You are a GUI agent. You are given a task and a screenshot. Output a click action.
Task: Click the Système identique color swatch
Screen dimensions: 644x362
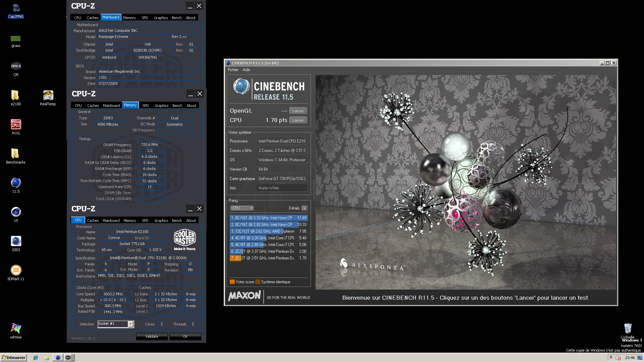[258, 282]
